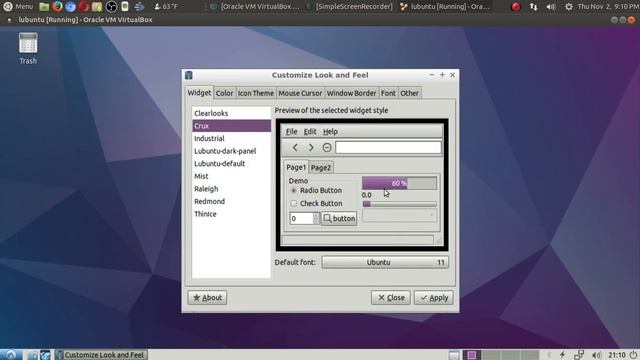This screenshot has height=360, width=640.
Task: Click the Customize Look and Feel title bar icon
Action: pos(189,75)
